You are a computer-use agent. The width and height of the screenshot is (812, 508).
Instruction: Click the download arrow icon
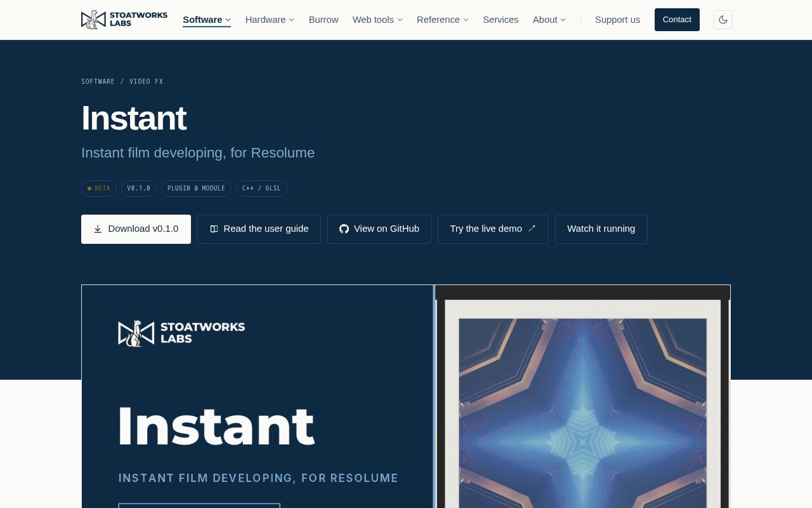tap(98, 229)
